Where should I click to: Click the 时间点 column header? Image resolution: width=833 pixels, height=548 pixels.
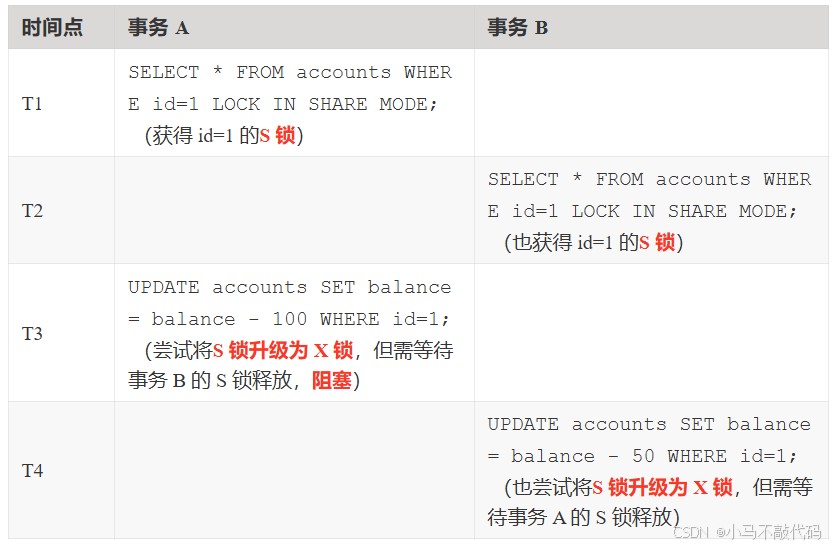[52, 28]
